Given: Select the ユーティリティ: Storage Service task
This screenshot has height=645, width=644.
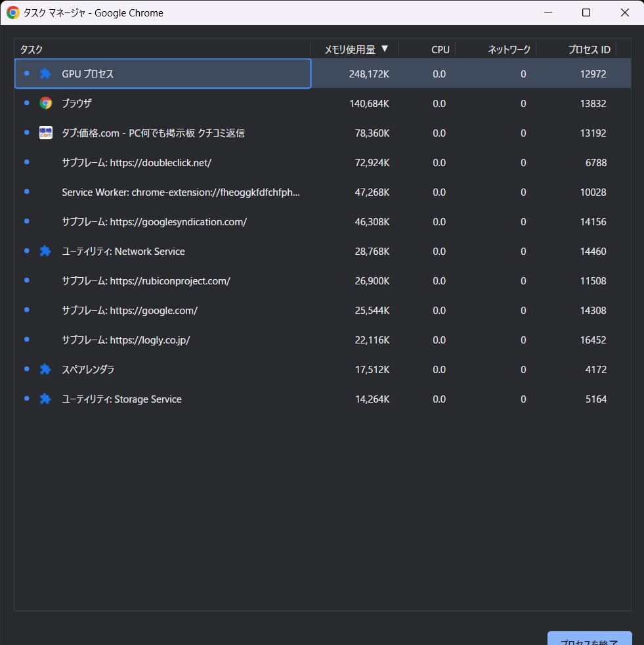Looking at the screenshot, I should (323, 399).
